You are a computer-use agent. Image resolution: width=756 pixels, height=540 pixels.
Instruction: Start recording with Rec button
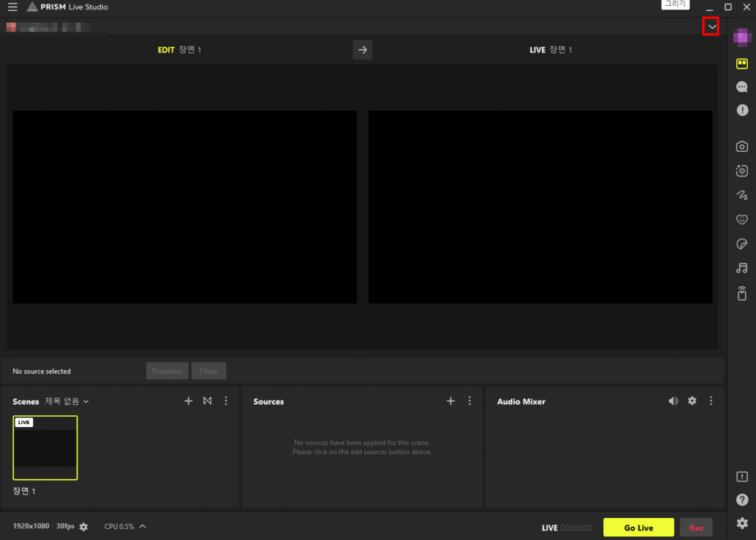(x=696, y=527)
